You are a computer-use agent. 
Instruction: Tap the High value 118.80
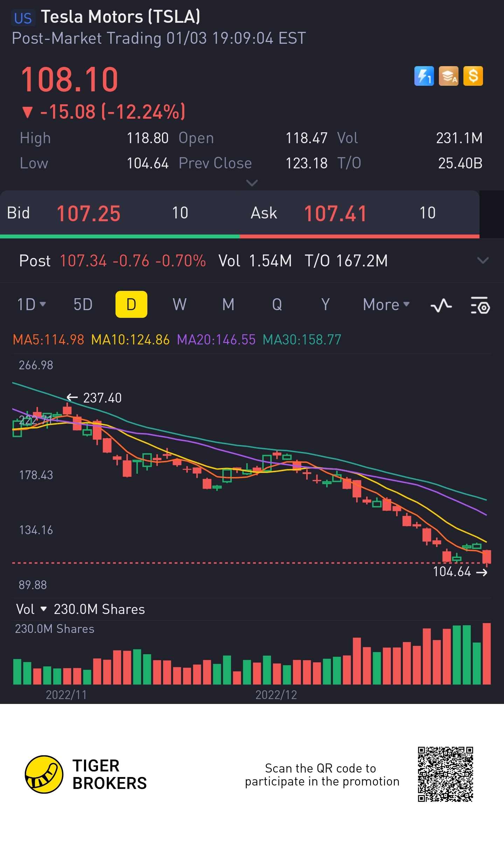148,138
